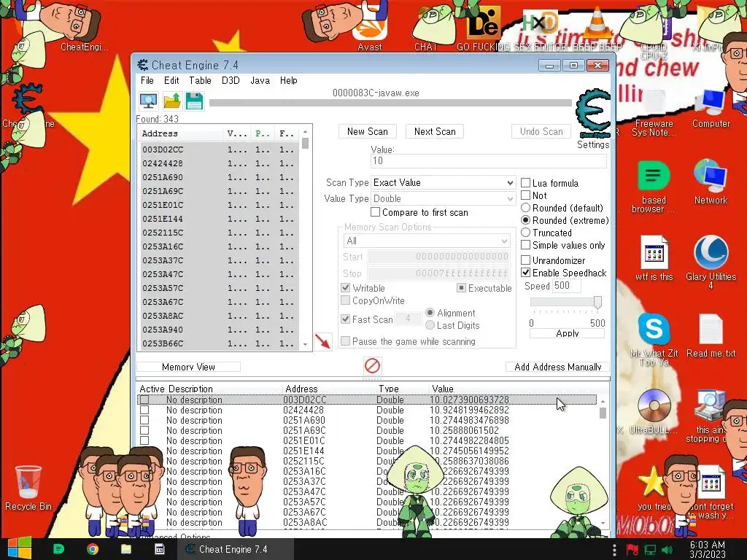
Task: Click the floppy disk save icon
Action: [194, 101]
